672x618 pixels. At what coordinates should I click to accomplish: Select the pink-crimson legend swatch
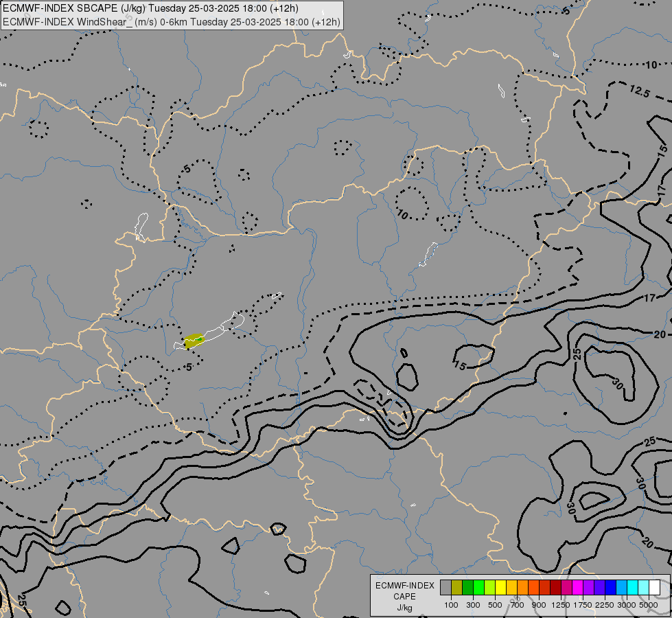click(566, 587)
